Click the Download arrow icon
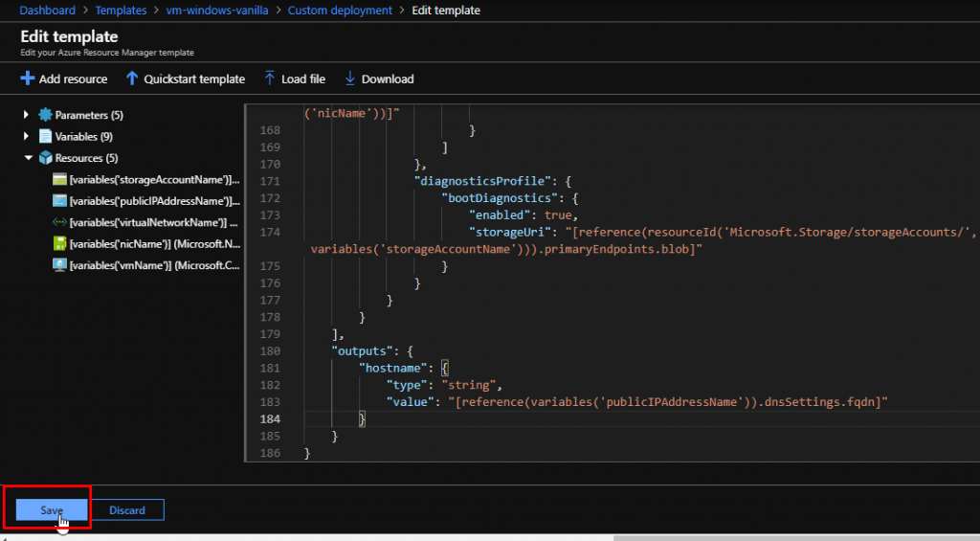The width and height of the screenshot is (980, 541). (350, 79)
